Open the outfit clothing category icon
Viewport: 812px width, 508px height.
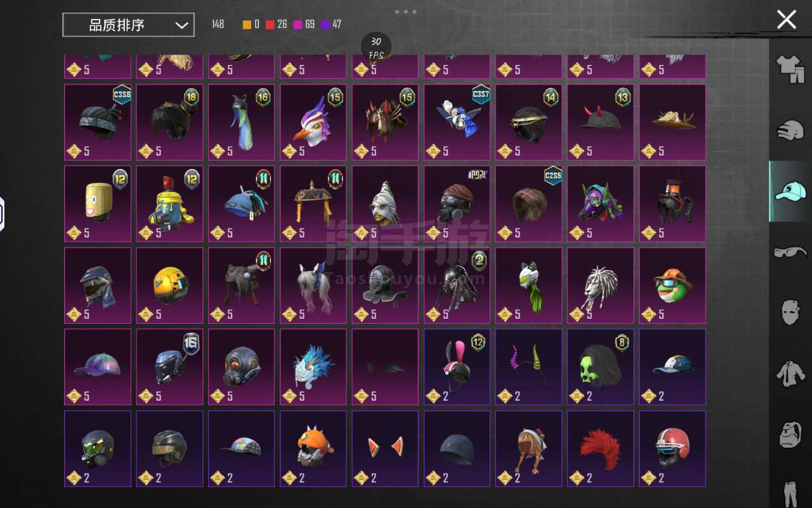click(x=790, y=69)
